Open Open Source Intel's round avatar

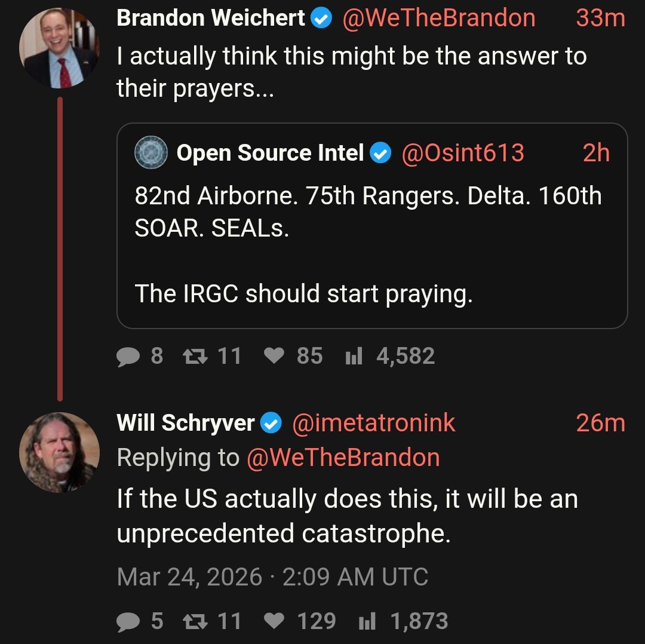pos(151,153)
